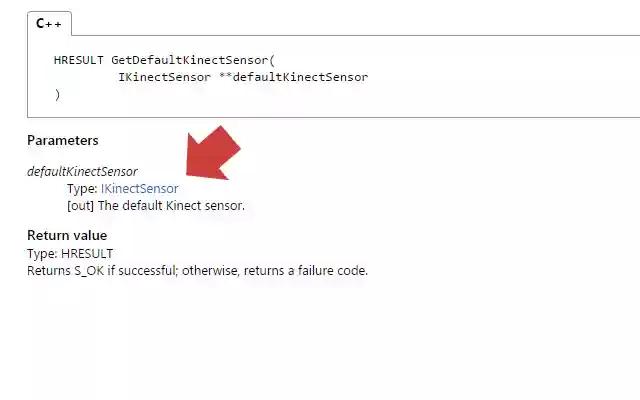The image size is (640, 400).
Task: Click the word 'otherwise' in return text
Action: 214,270
